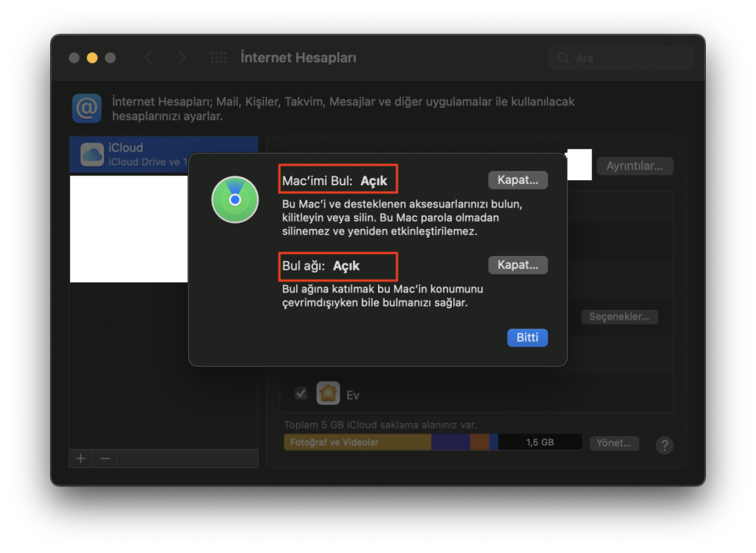Viewport: 756px width, 553px height.
Task: Select the iCloud account in sidebar
Action: (x=163, y=154)
